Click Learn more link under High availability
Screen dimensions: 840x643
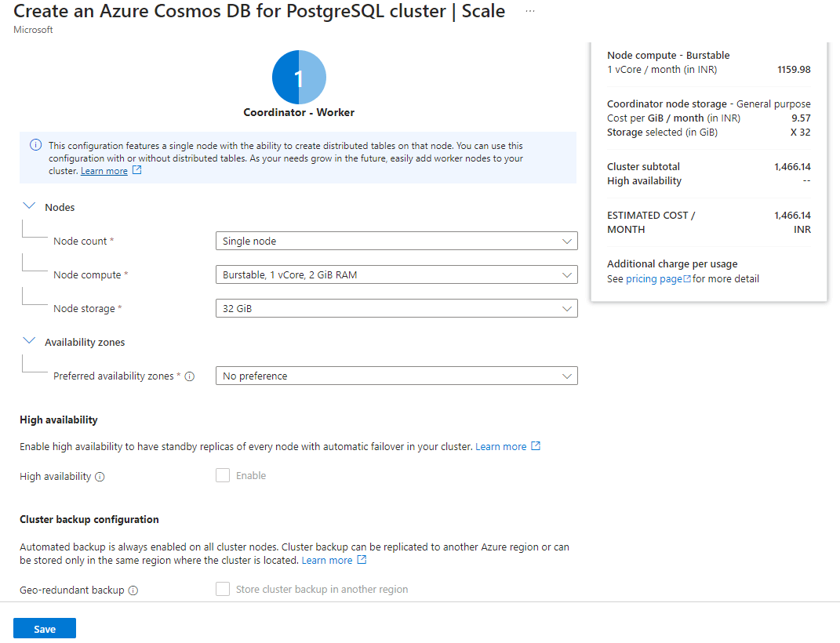pyautogui.click(x=500, y=446)
